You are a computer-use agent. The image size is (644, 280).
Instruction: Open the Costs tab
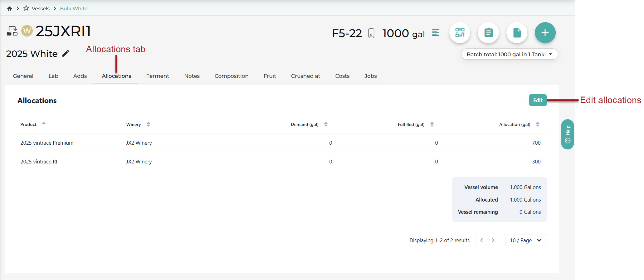point(342,76)
